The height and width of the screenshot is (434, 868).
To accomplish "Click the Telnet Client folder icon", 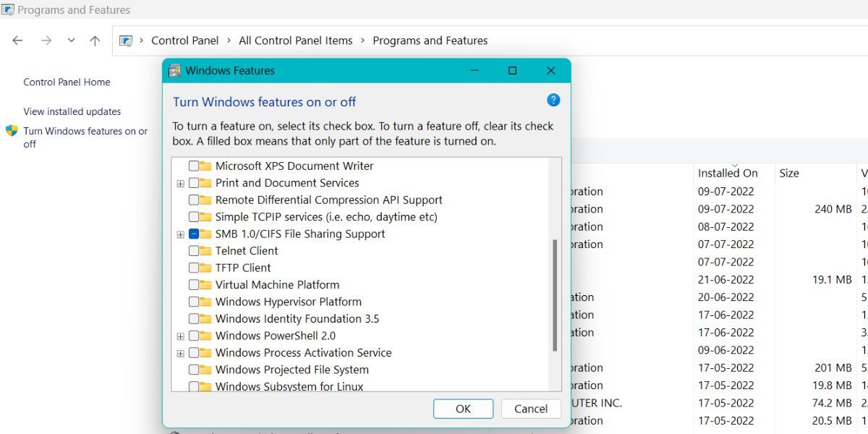I will 205,250.
